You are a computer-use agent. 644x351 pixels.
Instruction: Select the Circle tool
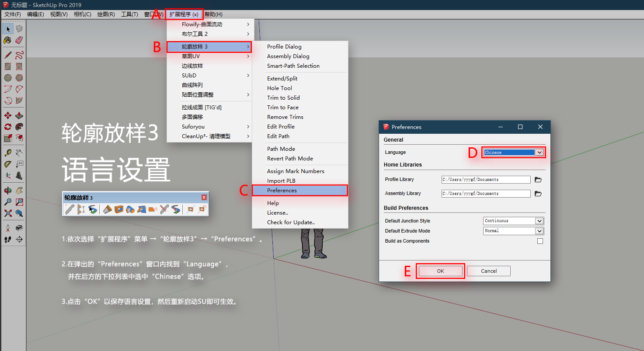[x=8, y=78]
